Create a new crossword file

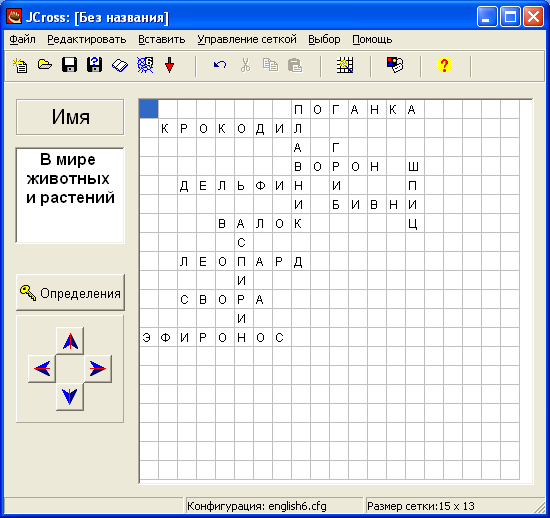pyautogui.click(x=20, y=66)
